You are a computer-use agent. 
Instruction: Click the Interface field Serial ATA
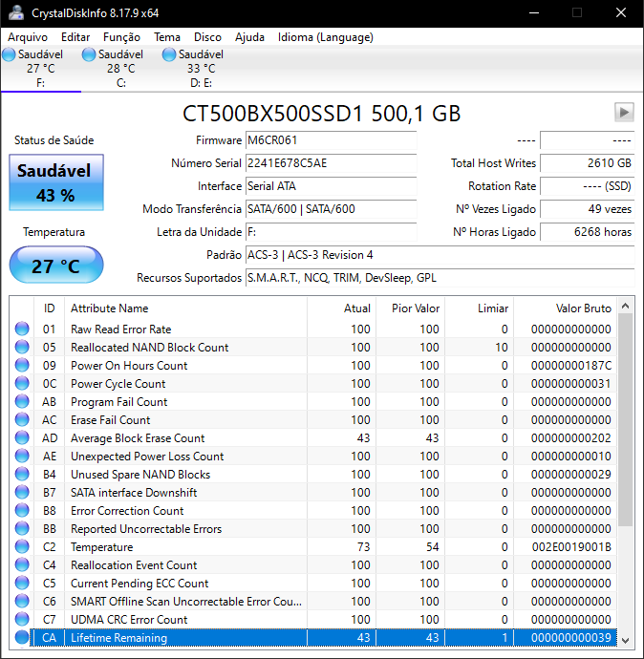(331, 186)
